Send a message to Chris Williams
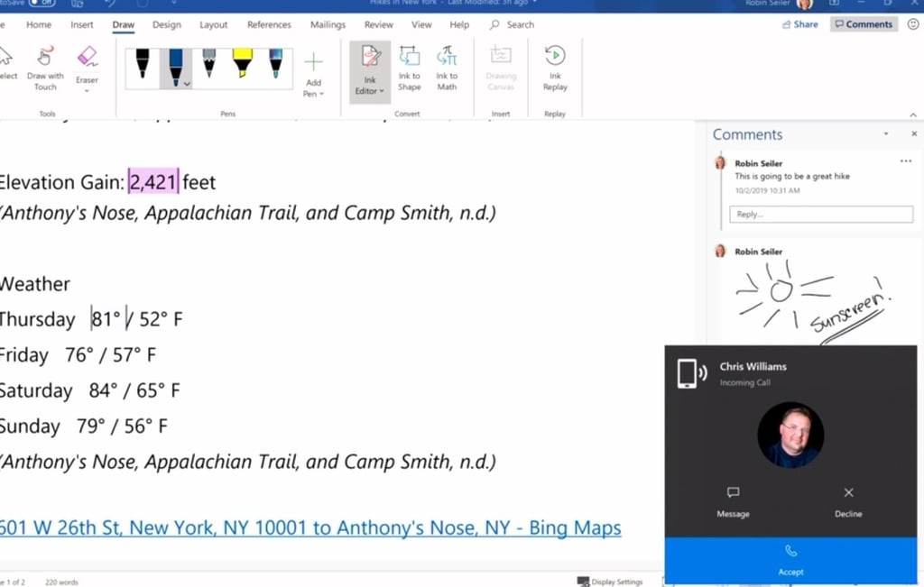The width and height of the screenshot is (924, 587). (x=733, y=501)
